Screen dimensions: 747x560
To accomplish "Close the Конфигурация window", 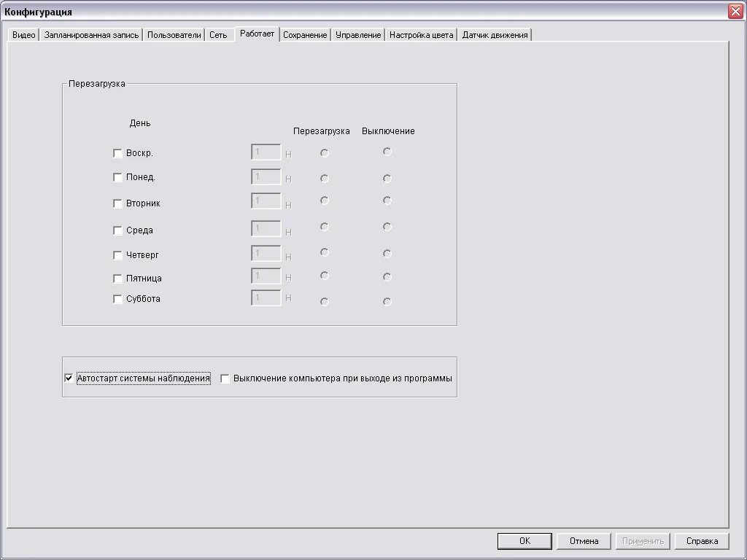I will 735,12.
